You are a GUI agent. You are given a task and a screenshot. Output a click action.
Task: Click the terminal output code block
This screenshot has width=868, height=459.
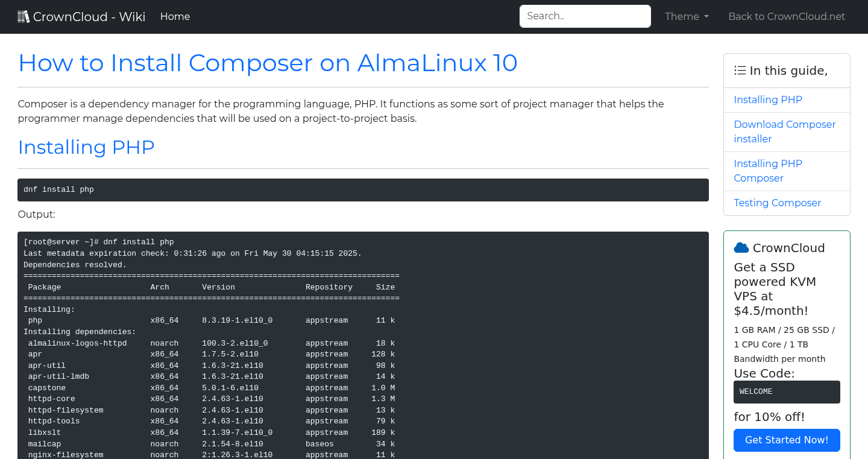click(363, 344)
